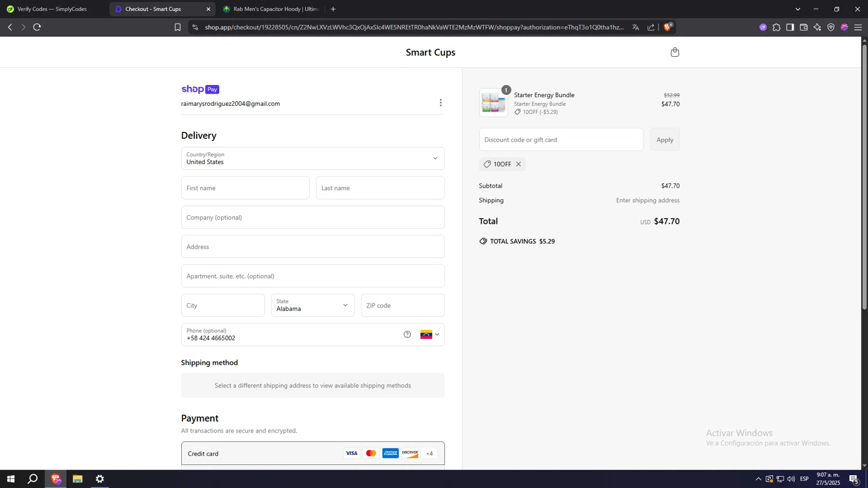The image size is (868, 488).
Task: Open Shop Pay account options menu
Action: pyautogui.click(x=440, y=102)
